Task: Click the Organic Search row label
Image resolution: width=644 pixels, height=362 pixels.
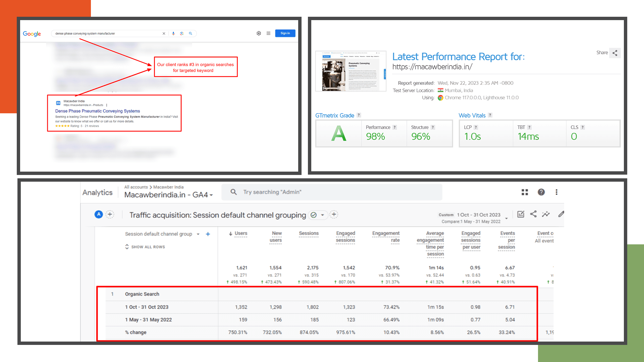Action: 142,294
